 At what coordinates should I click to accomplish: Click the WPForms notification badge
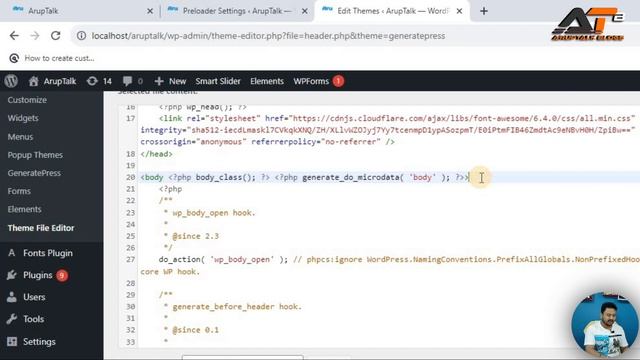coord(338,81)
